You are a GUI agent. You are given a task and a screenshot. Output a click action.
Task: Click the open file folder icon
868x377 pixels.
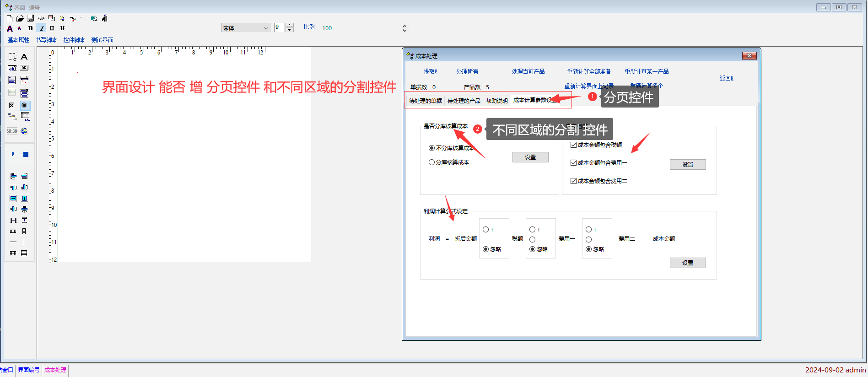20,18
